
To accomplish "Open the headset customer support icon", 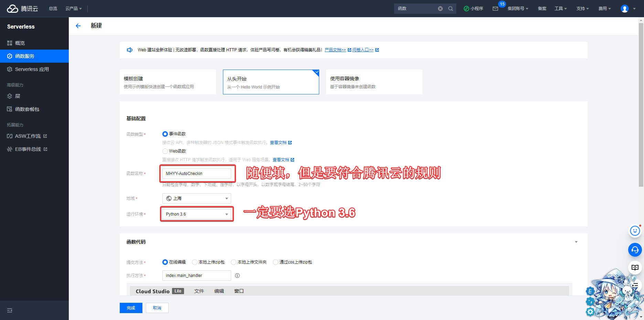I will coord(635,250).
